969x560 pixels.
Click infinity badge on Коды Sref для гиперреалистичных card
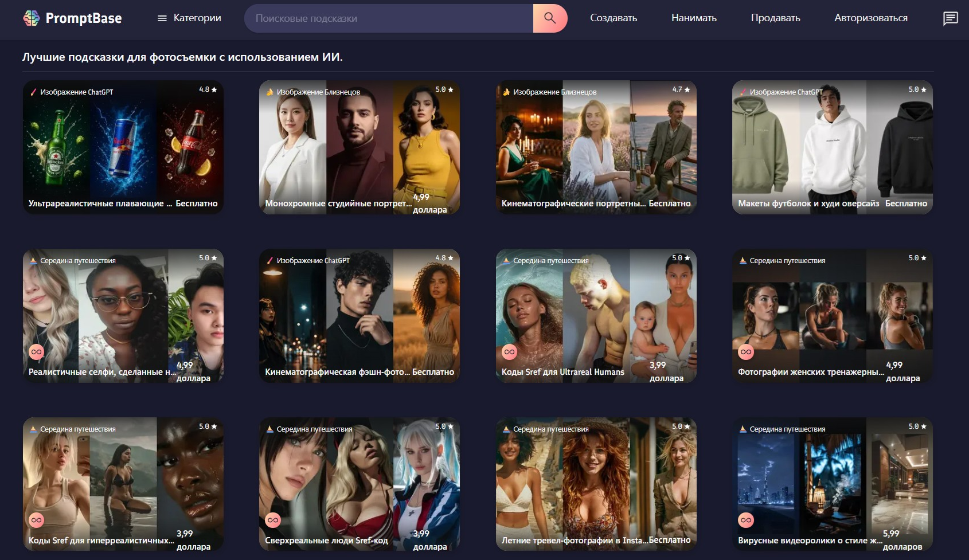pos(37,520)
